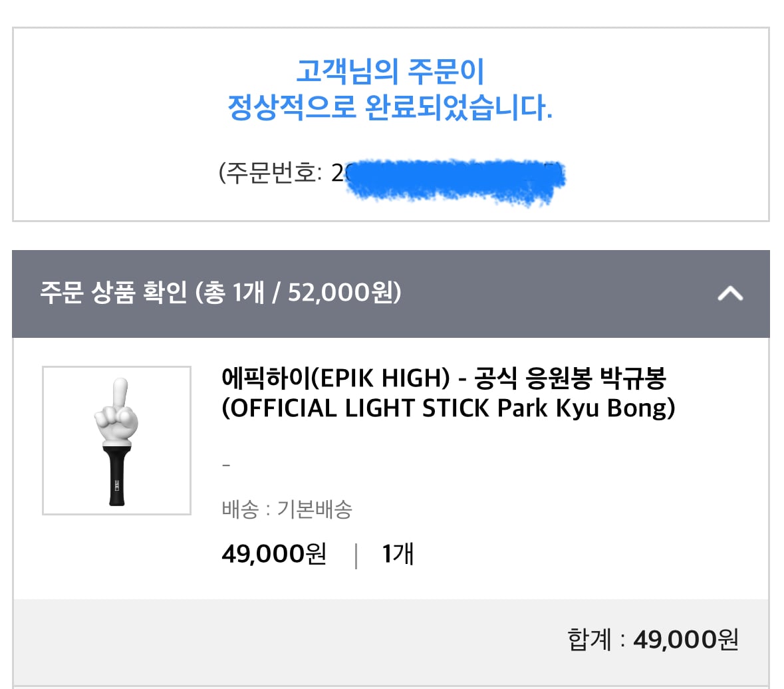Screen dimensions: 784x689
Task: Click the 배송 : 기본배송 shipping info
Action: [x=287, y=509]
